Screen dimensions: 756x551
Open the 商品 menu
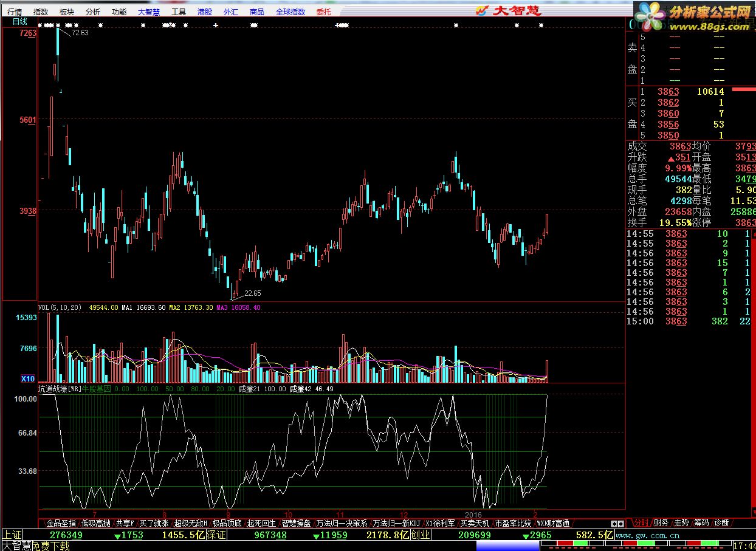[257, 12]
